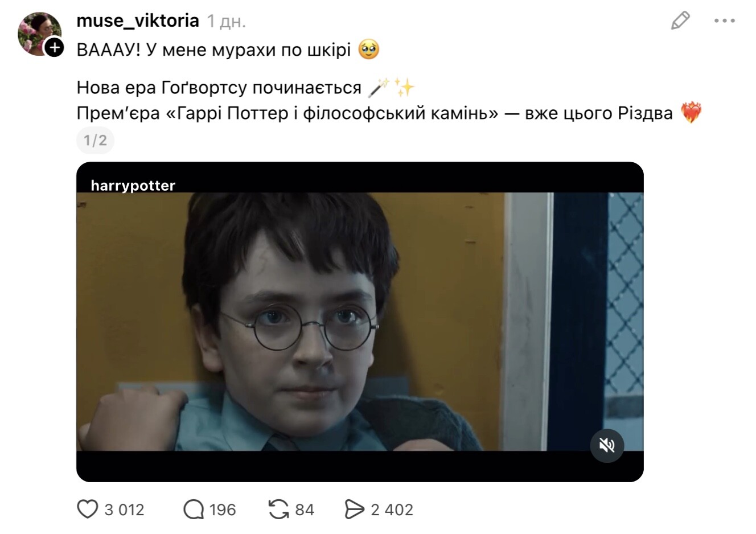756x534 pixels.
Task: Edit the post with the pencil icon
Action: [x=680, y=20]
